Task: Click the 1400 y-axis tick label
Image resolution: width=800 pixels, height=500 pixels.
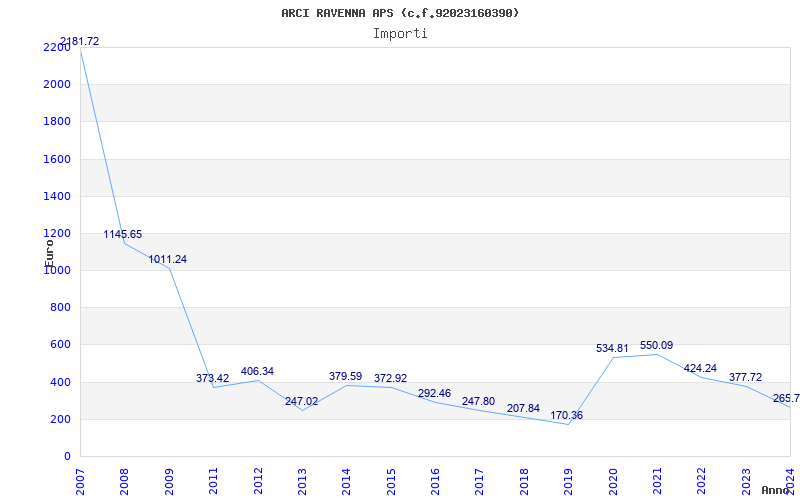Action: tap(57, 196)
